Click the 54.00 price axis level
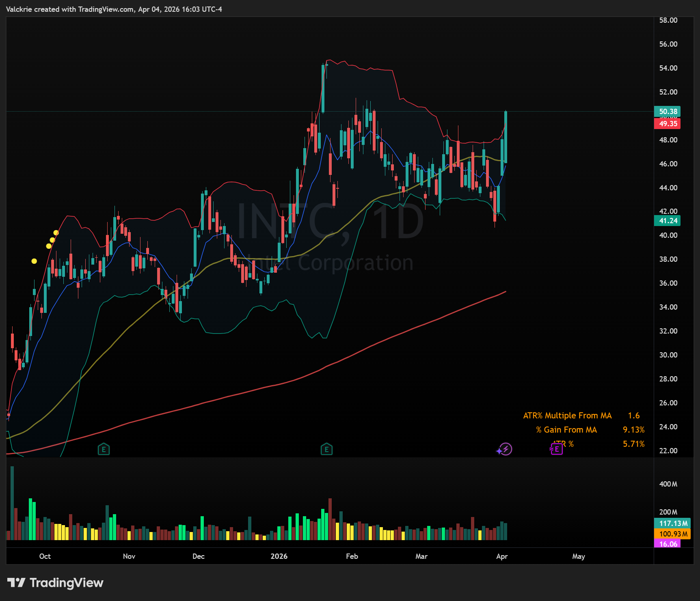Image resolution: width=700 pixels, height=601 pixels. (x=668, y=68)
